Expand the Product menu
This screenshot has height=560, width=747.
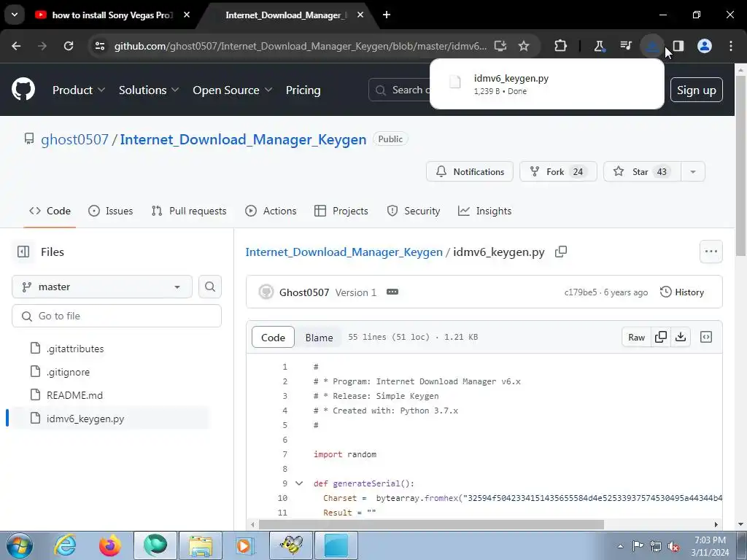[79, 90]
